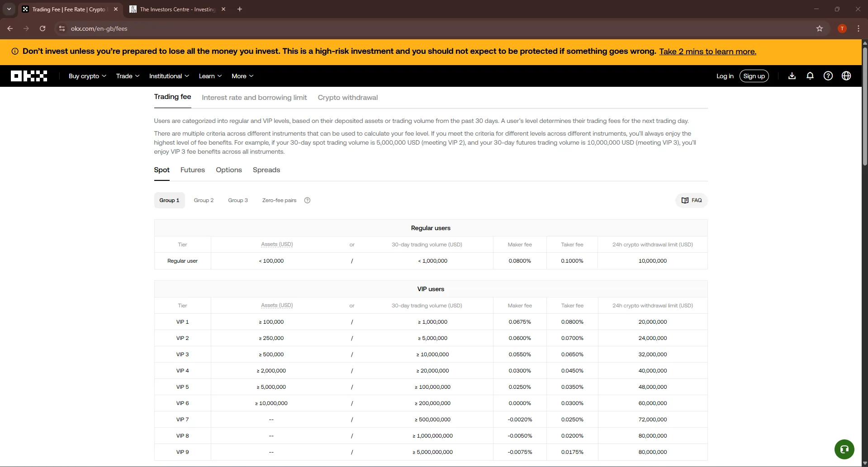Click VIP 8 trading volume ≥ 1,000,000,000
The height and width of the screenshot is (467, 868).
432,436
